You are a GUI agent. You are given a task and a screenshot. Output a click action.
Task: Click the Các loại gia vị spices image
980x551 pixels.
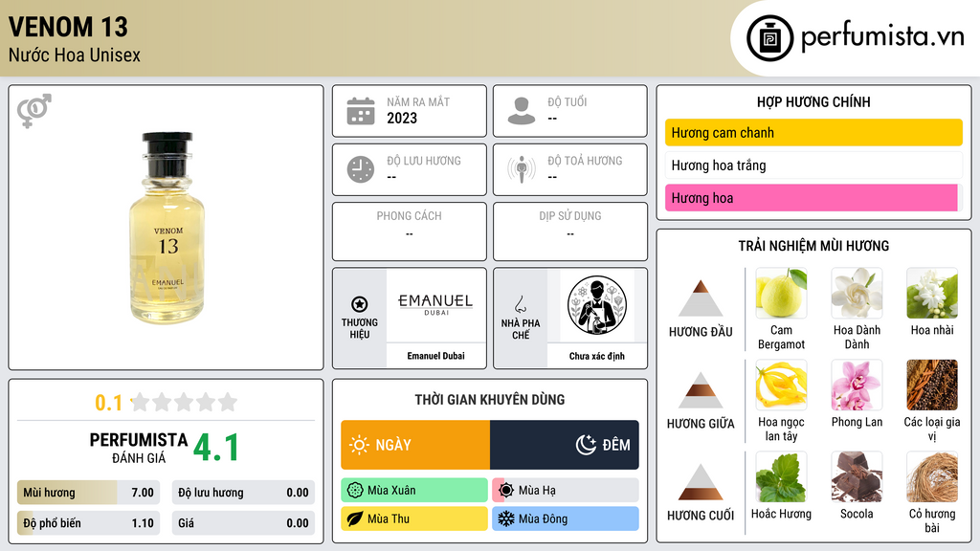932,385
